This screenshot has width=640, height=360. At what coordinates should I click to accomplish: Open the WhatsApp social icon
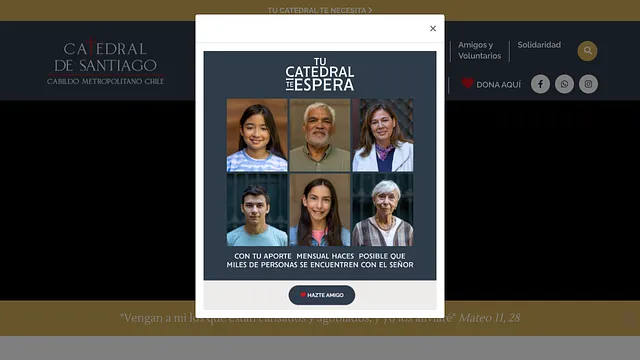point(564,84)
